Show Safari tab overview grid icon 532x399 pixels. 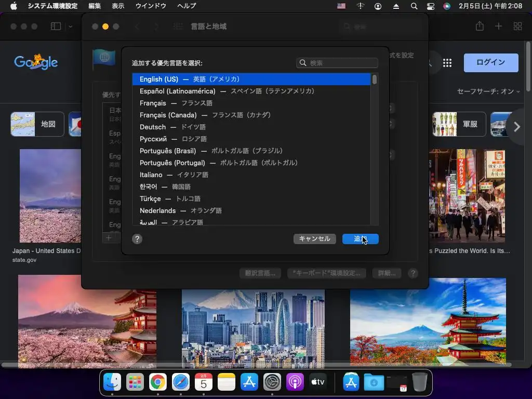coord(517,26)
